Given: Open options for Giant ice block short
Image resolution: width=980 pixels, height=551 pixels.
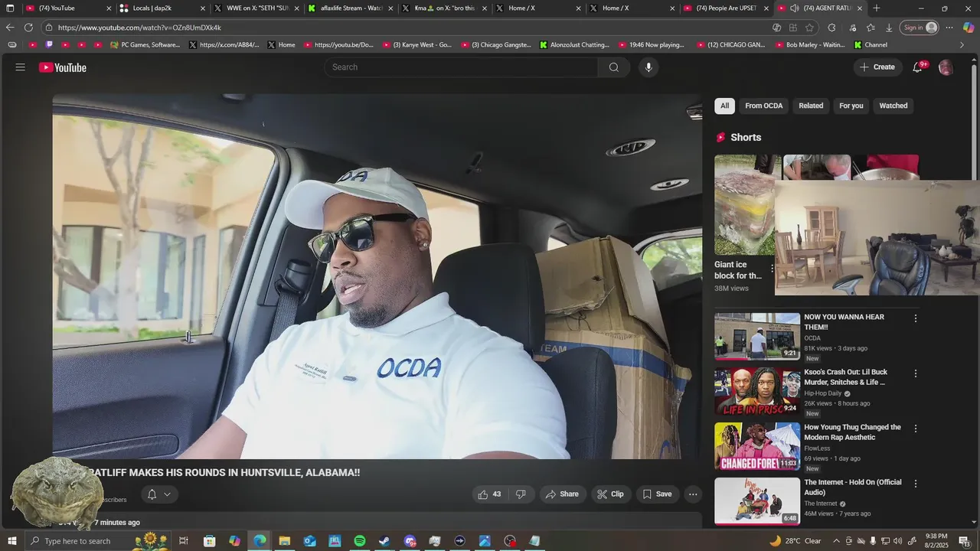Looking at the screenshot, I should tap(772, 269).
